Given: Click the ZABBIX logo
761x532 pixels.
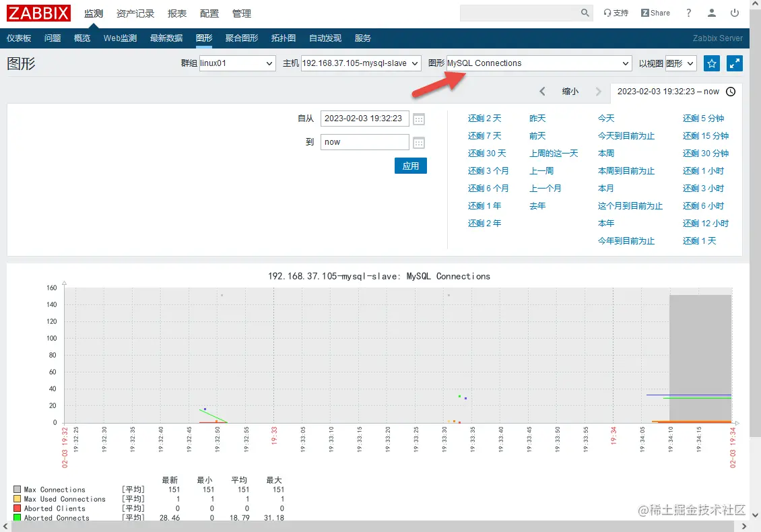Looking at the screenshot, I should coord(38,13).
